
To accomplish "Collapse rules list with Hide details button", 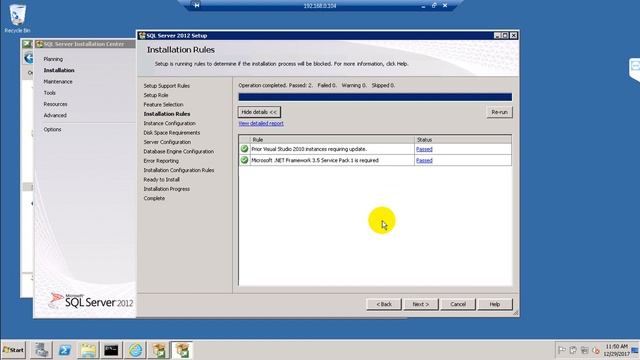I will [259, 112].
